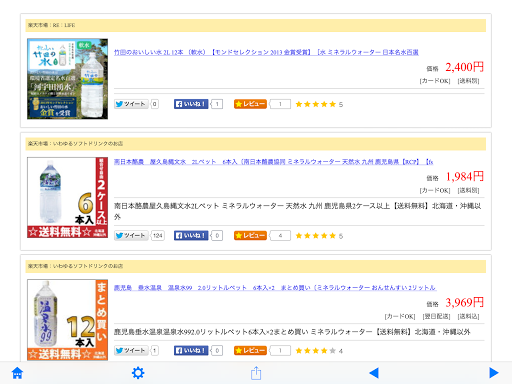
Task: Like the 1,984円 product on Facebook
Action: [191, 236]
